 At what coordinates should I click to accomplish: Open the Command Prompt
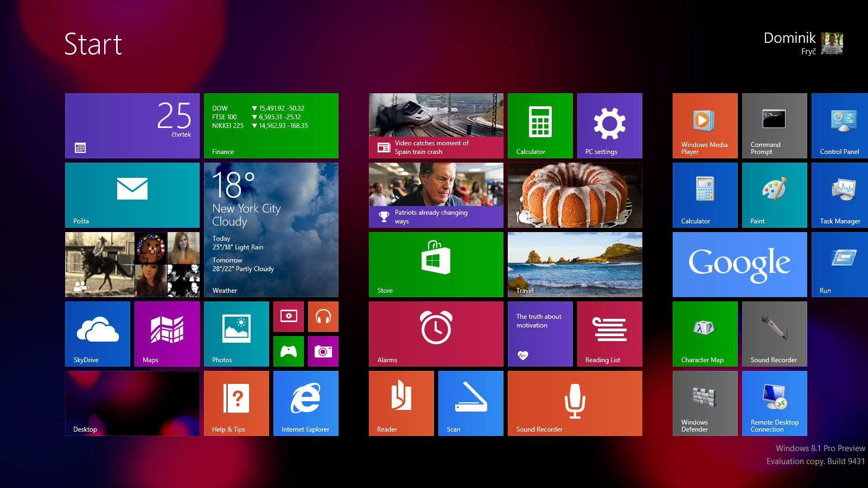[774, 125]
